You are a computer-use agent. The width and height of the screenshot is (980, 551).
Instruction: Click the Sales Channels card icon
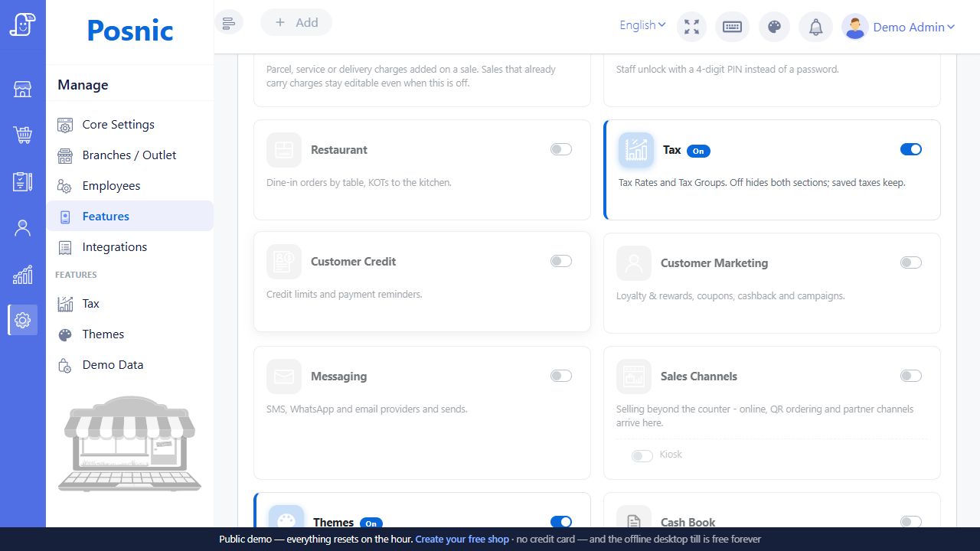tap(634, 377)
